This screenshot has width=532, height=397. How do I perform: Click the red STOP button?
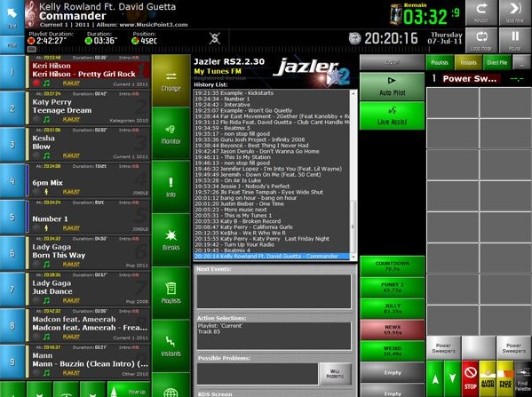[470, 378]
